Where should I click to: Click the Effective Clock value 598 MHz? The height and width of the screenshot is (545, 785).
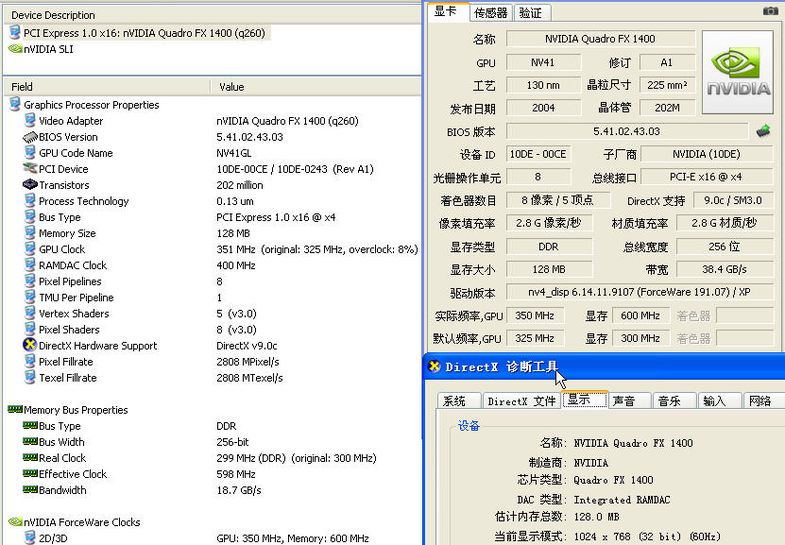pyautogui.click(x=236, y=474)
